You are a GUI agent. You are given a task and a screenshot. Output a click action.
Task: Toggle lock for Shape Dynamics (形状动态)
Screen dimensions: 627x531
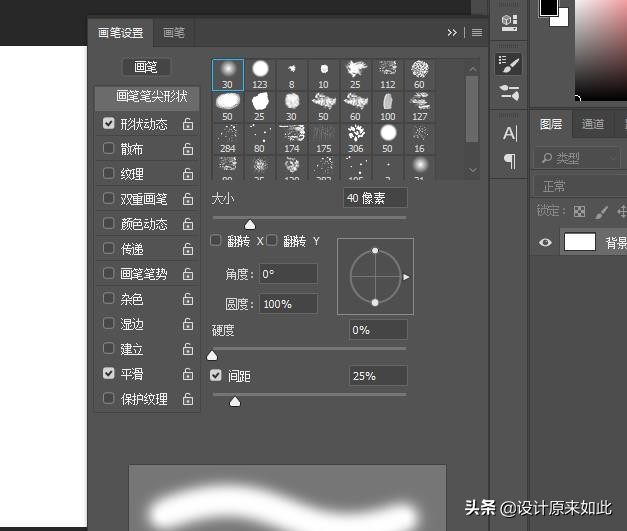coord(188,124)
